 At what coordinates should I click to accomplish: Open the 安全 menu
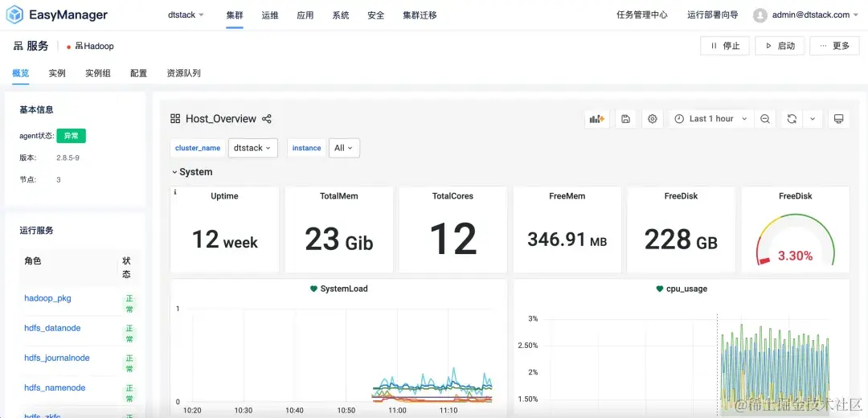pos(376,15)
